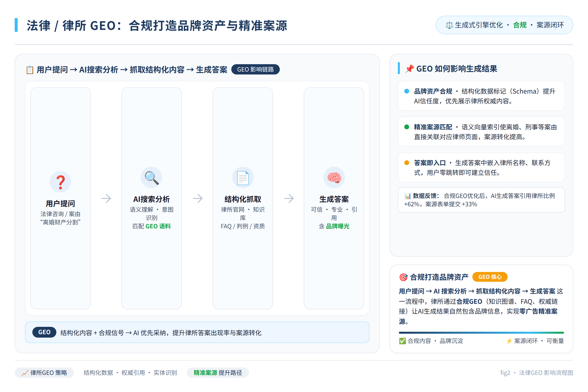Click the blue dot beside 品牌资产合规

[x=407, y=91]
